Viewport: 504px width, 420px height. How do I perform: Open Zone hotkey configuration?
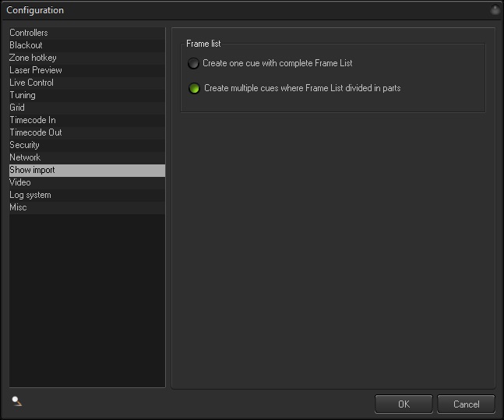click(x=33, y=58)
